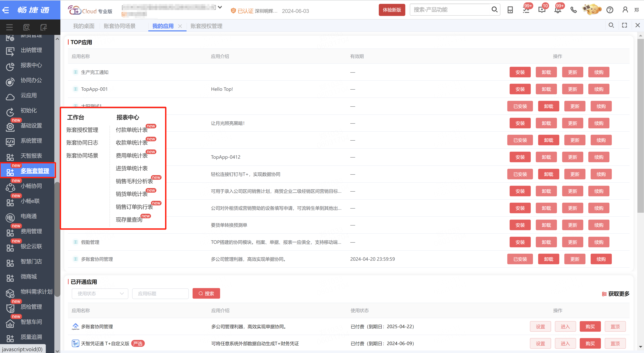644x353 pixels.
Task: Open the task list icon with the 99+ badge
Action: 526,10
